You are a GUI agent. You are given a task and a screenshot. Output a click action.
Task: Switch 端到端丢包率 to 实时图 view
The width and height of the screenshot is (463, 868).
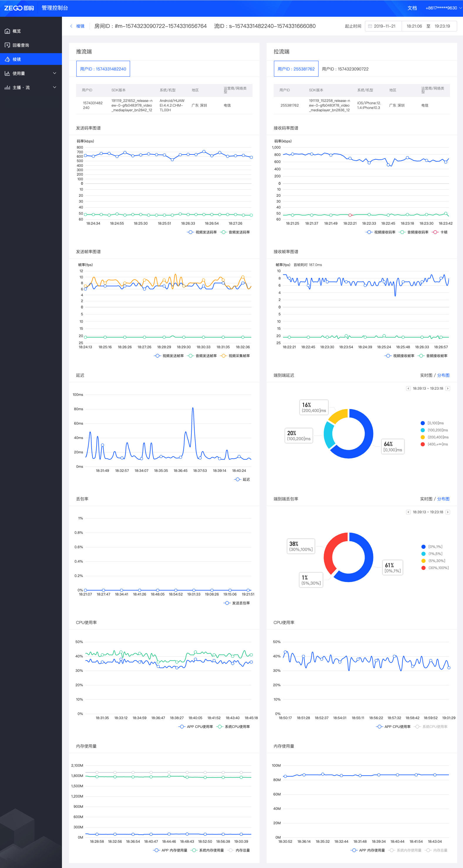pyautogui.click(x=426, y=499)
